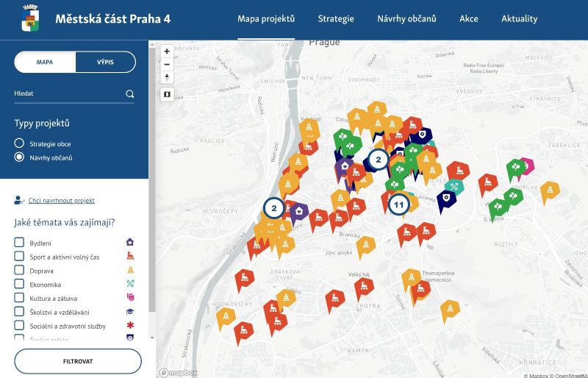Open Praha 4 coat of arms logo
Screen dimensions: 588x378
point(30,18)
